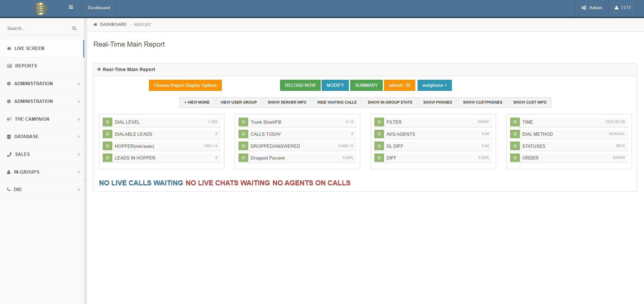Click the green icon beside DIAL METHOD
The height and width of the screenshot is (304, 644).
[x=515, y=134]
